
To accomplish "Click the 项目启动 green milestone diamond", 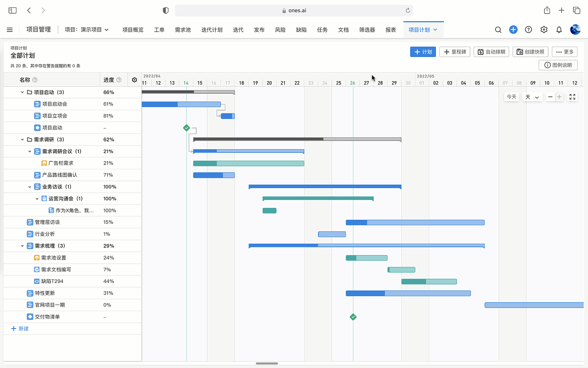I will click(186, 128).
